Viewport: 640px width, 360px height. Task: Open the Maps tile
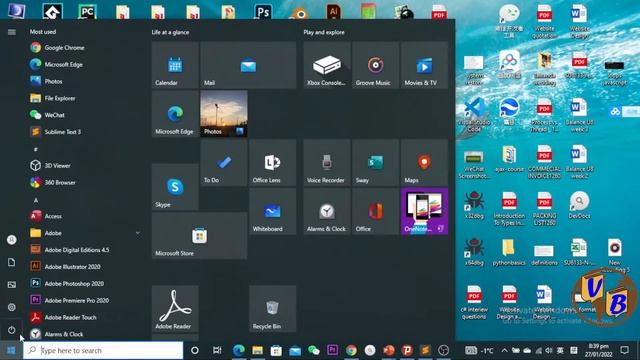tap(424, 162)
